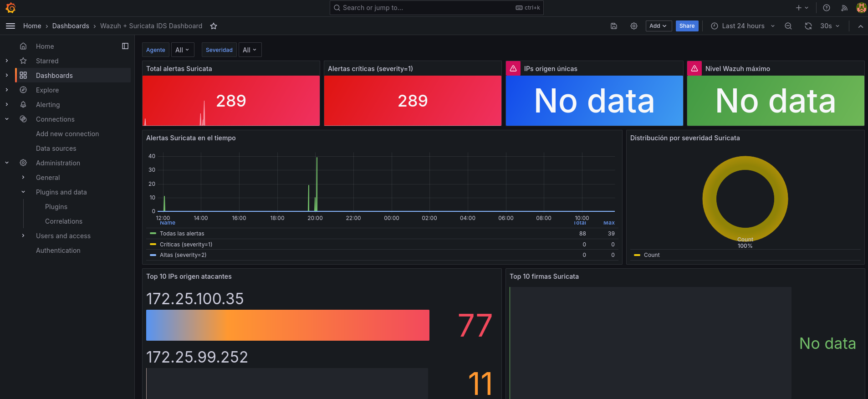The width and height of the screenshot is (868, 399).
Task: Click the Alerting bell icon in sidebar
Action: (x=23, y=104)
